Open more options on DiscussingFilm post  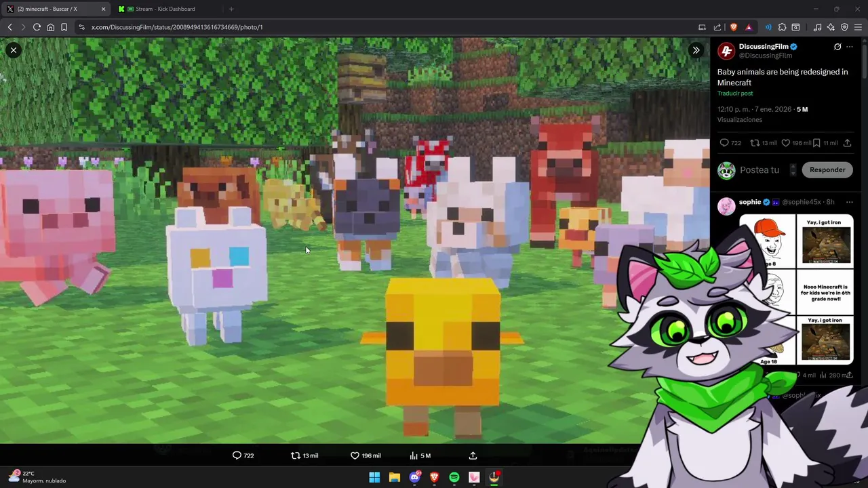[x=850, y=47]
